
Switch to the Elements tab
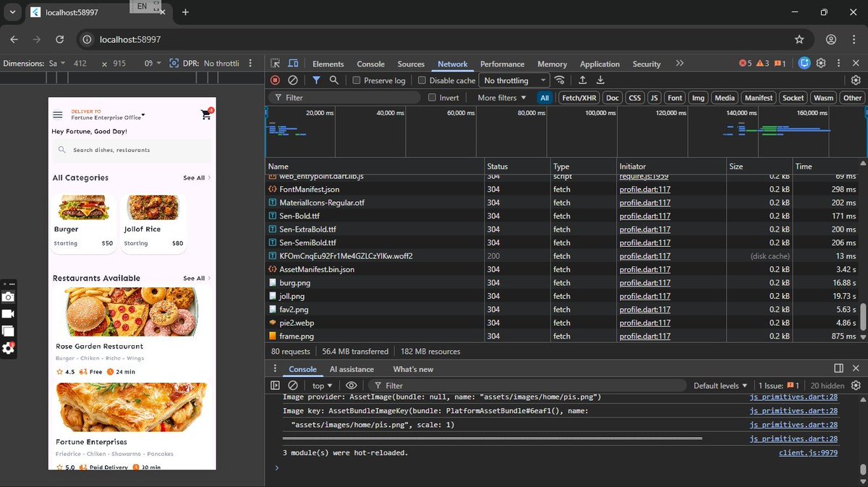tap(328, 64)
